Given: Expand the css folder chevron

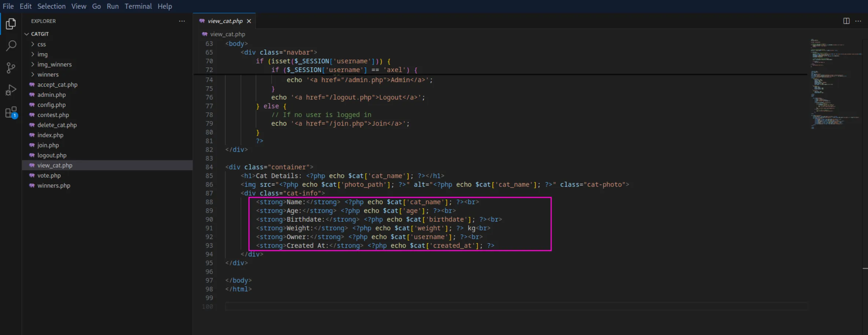Looking at the screenshot, I should tap(33, 44).
